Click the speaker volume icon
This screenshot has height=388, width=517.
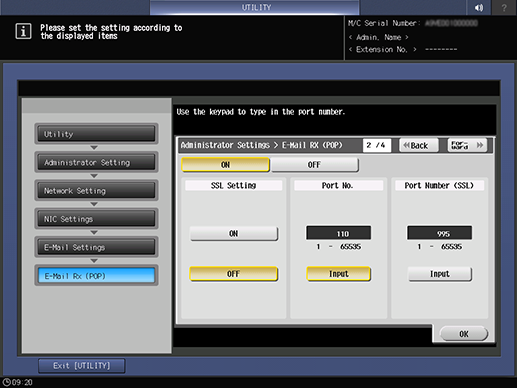coord(479,7)
